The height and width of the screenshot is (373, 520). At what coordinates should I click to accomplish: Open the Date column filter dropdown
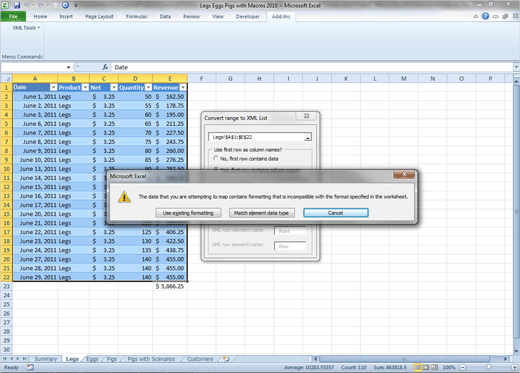(x=53, y=87)
